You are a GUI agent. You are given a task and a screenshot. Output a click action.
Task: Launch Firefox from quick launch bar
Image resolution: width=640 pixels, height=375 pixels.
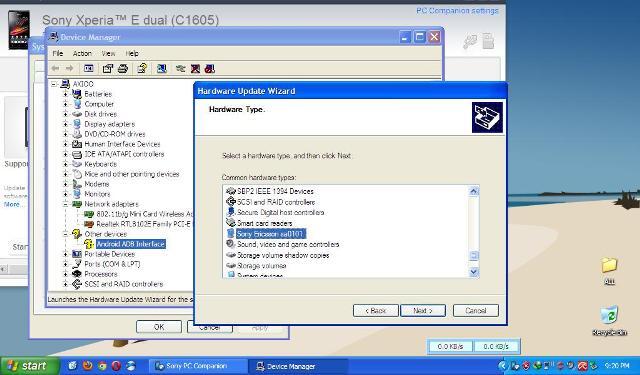point(87,366)
